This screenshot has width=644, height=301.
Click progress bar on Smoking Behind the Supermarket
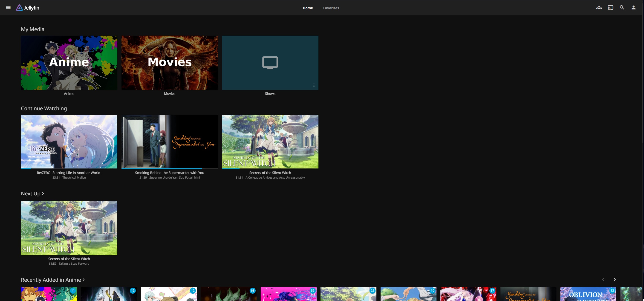(x=170, y=168)
